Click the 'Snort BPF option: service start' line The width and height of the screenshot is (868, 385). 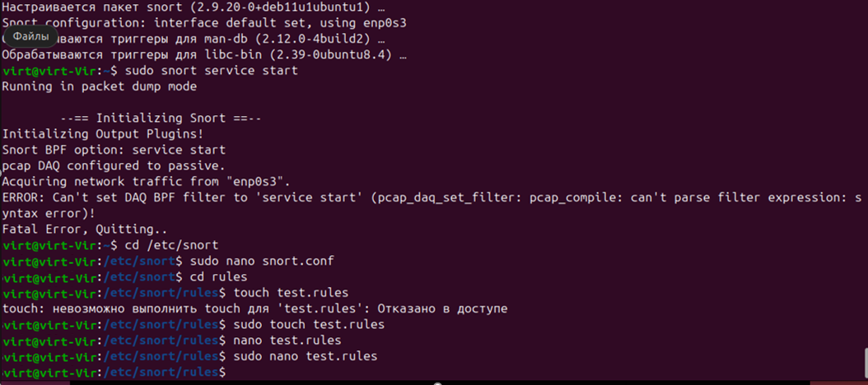tap(114, 150)
